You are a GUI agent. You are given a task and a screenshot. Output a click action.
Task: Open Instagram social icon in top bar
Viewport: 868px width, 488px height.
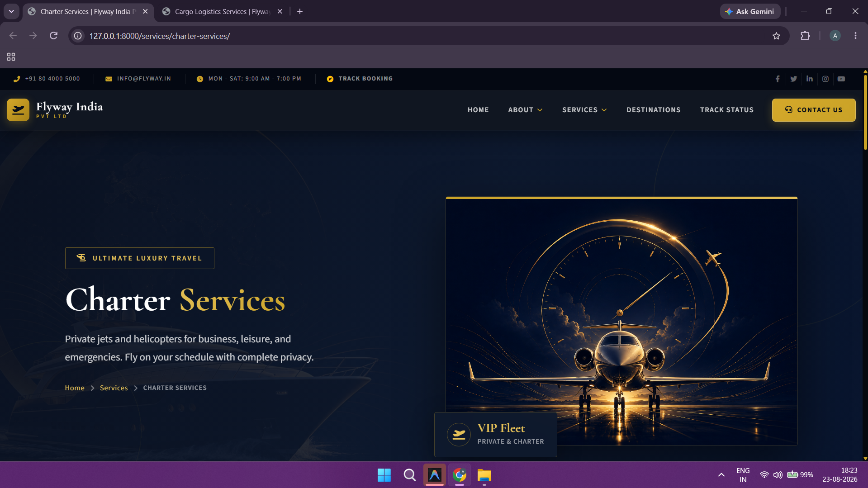pyautogui.click(x=825, y=79)
